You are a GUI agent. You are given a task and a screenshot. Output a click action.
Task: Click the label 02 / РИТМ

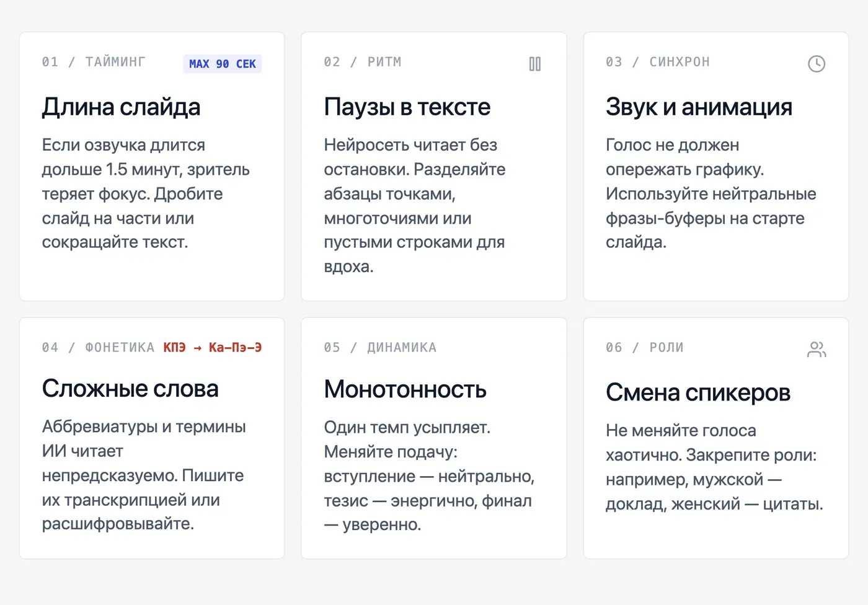coord(363,62)
